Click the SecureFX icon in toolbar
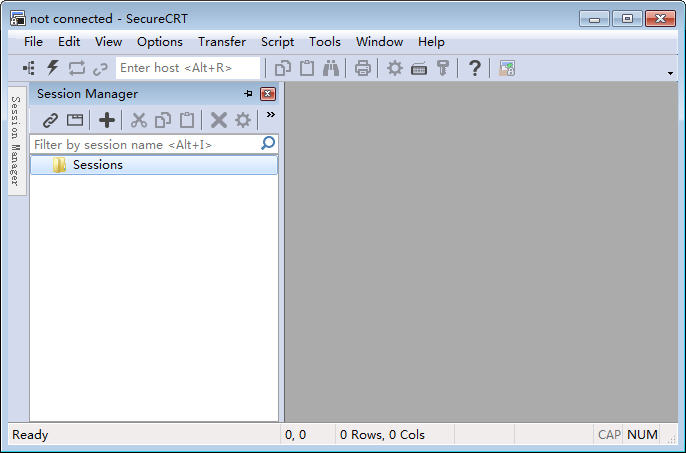Image resolution: width=686 pixels, height=453 pixels. click(507, 68)
